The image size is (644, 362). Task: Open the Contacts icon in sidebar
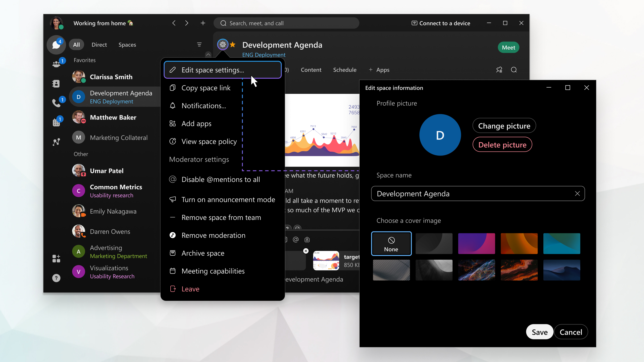click(x=56, y=84)
